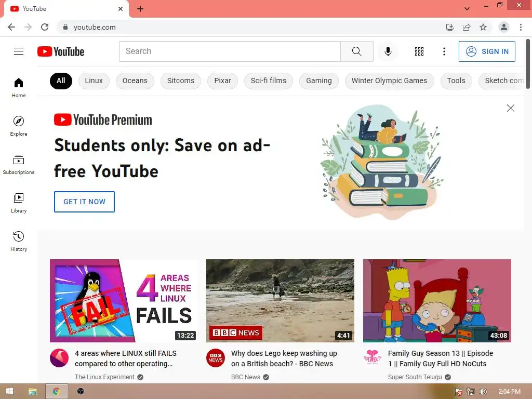Open Chrome profile avatar

click(504, 27)
